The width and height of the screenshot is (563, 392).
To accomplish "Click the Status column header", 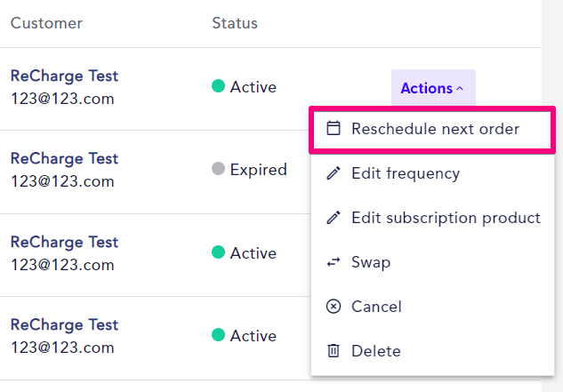I will (235, 23).
